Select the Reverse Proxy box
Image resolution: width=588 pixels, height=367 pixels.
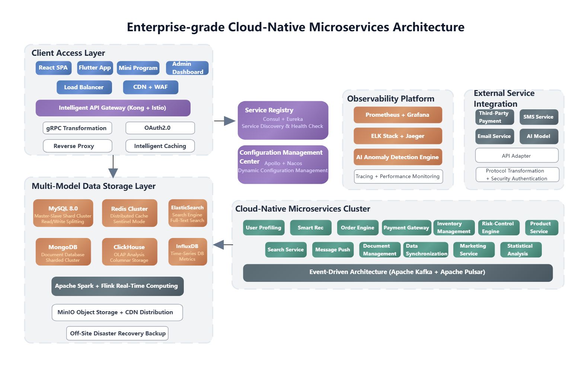tap(77, 146)
